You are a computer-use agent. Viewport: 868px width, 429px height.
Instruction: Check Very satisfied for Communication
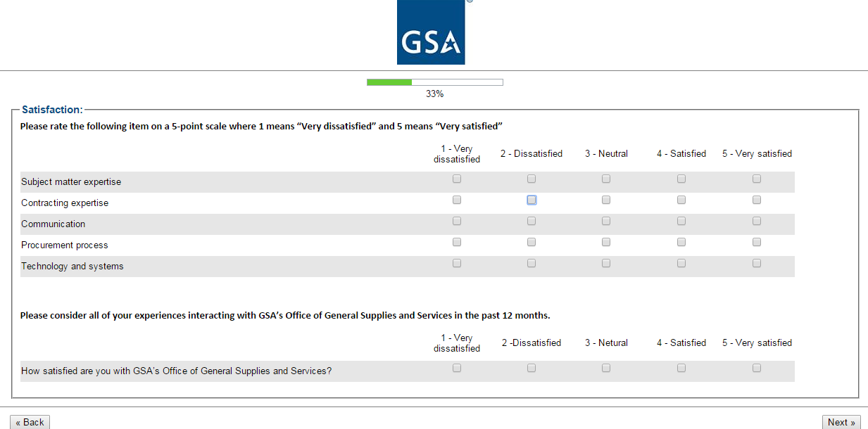(x=757, y=222)
